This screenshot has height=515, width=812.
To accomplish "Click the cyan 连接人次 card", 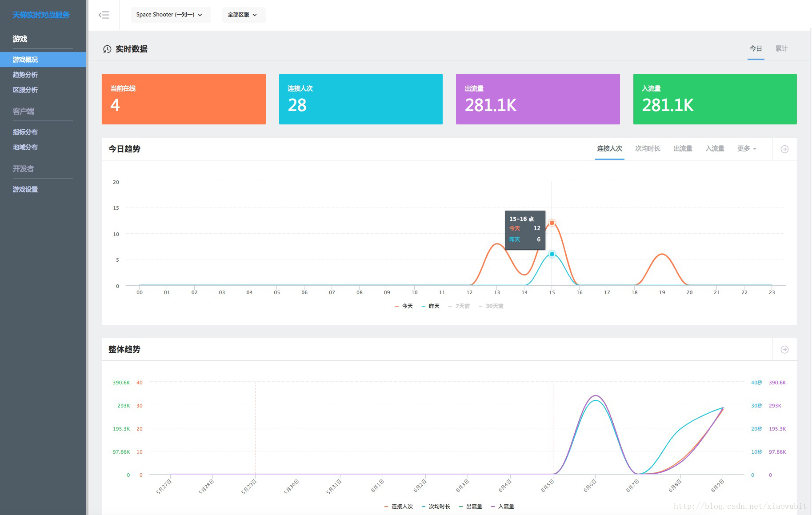I will (361, 99).
